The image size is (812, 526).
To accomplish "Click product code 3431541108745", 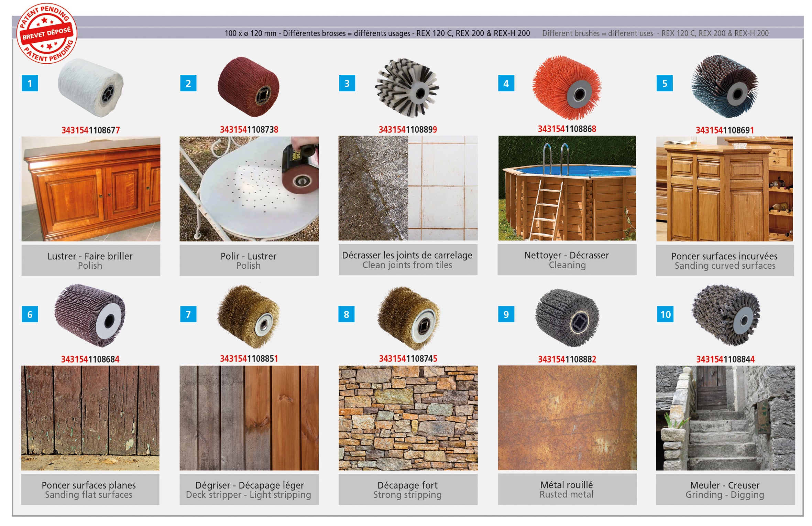I will (x=408, y=358).
